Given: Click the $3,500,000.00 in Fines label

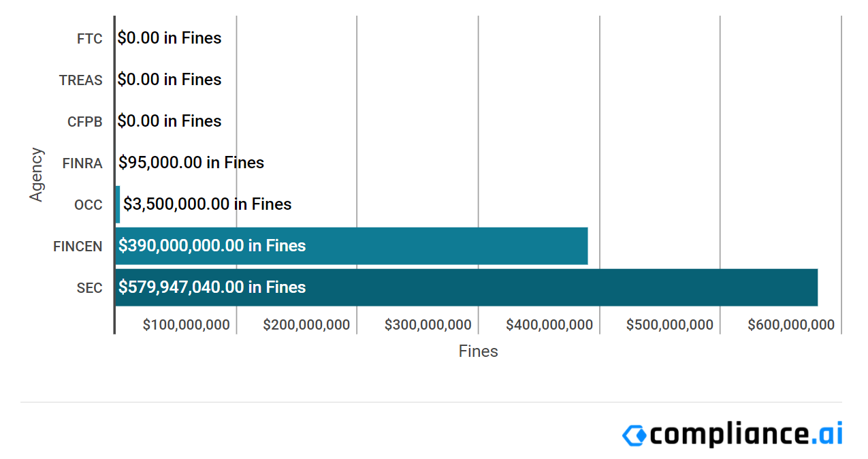Looking at the screenshot, I should point(208,204).
